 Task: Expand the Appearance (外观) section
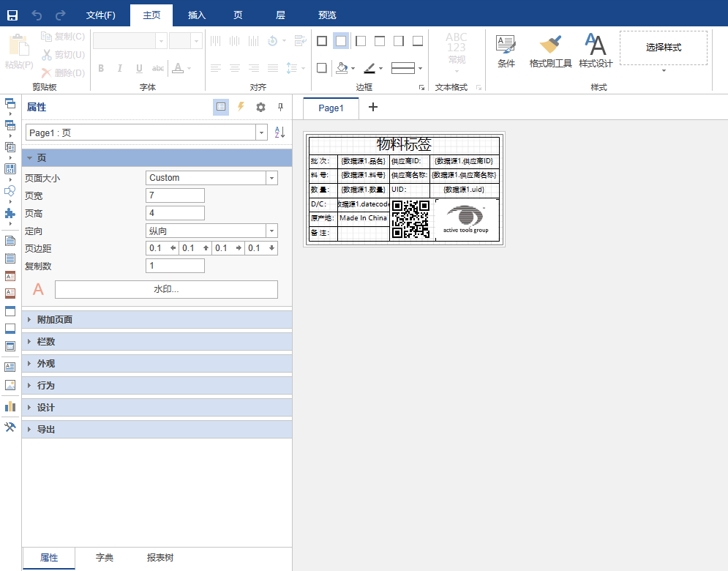pos(46,364)
